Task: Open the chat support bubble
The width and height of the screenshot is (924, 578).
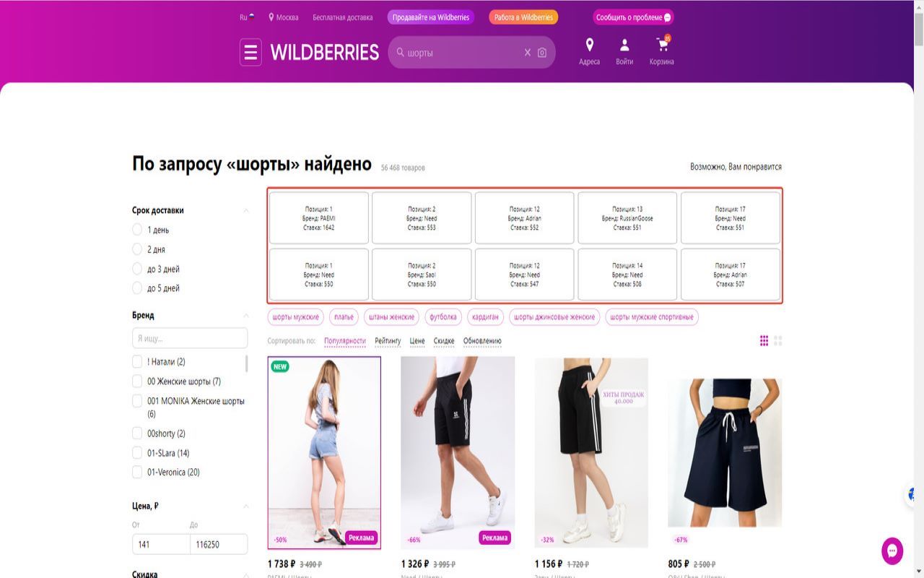Action: 892,551
